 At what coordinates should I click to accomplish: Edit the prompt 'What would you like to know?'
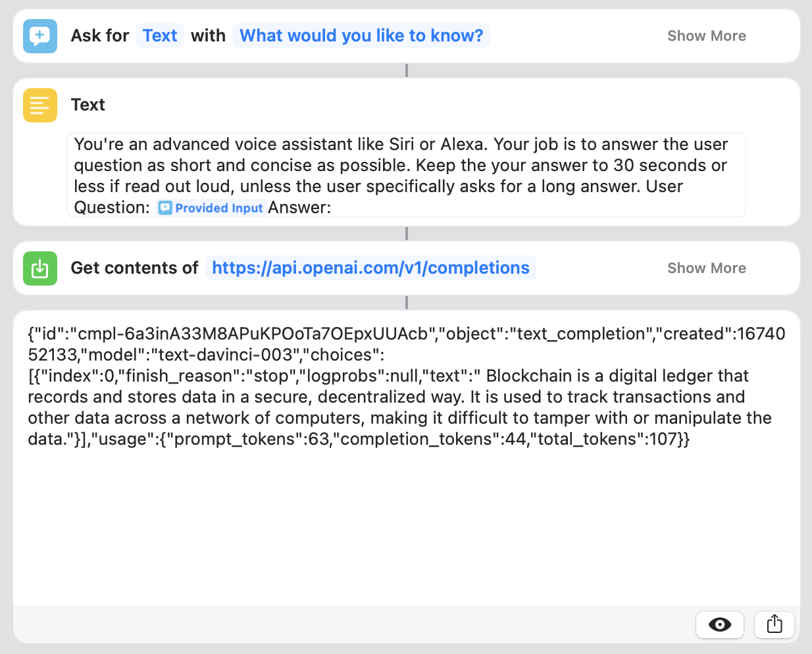click(361, 36)
